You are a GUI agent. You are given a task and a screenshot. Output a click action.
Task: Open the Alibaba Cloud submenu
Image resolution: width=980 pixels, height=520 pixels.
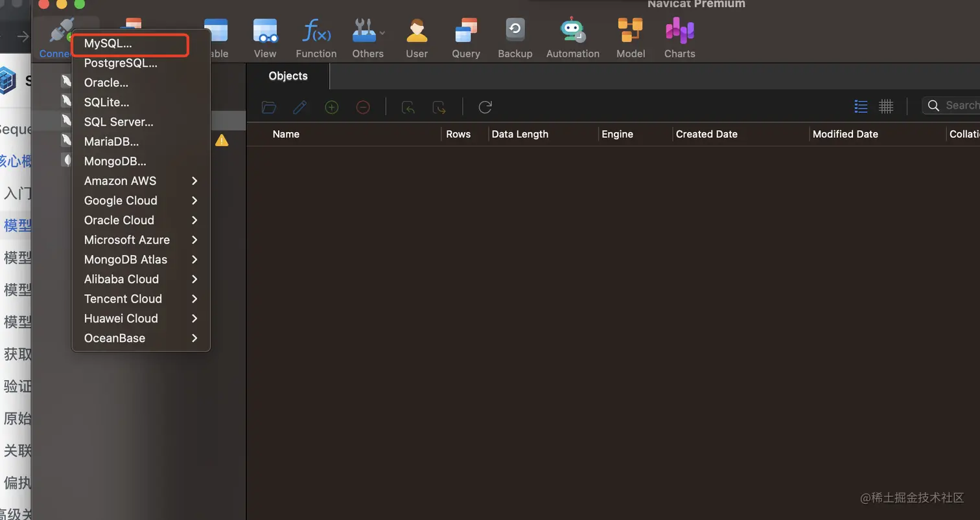pos(141,279)
